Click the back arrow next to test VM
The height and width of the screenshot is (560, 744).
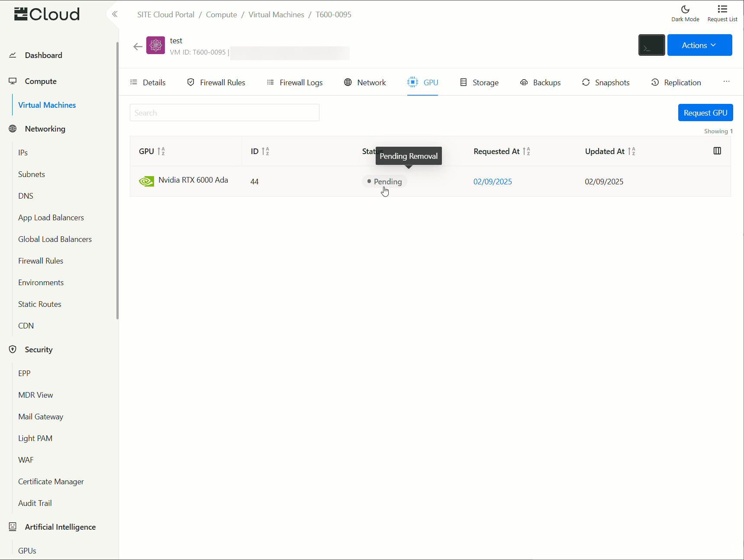(x=138, y=47)
